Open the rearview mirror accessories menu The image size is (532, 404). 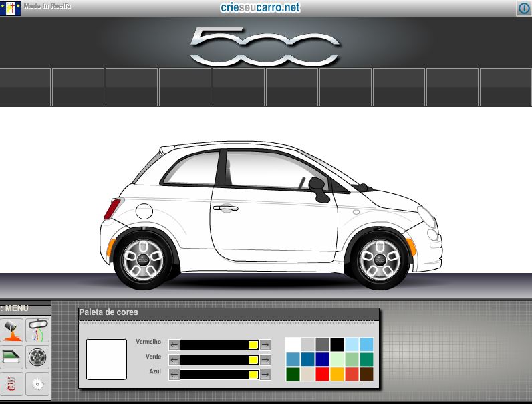point(37,330)
